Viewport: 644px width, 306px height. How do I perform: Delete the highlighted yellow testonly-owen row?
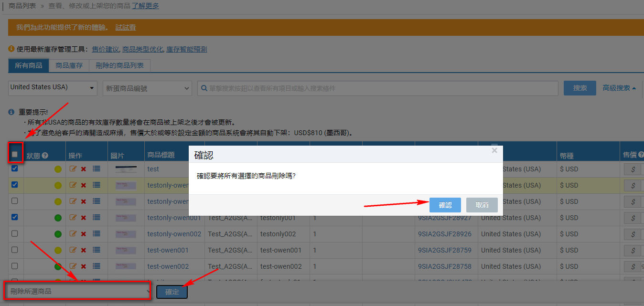tap(84, 185)
